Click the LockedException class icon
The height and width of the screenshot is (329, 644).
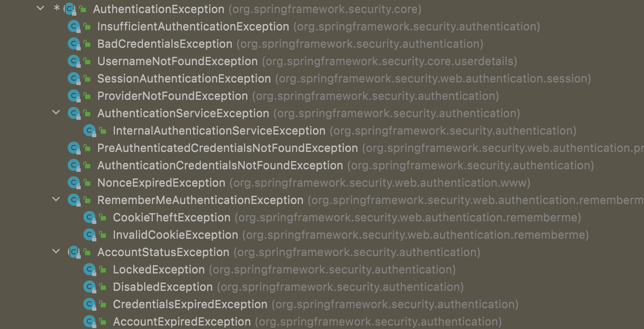90,270
